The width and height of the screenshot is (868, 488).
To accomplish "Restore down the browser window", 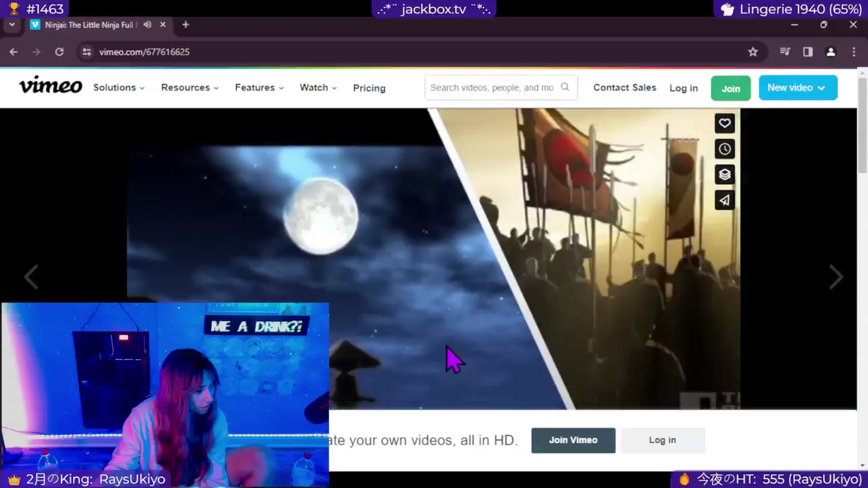I will click(x=824, y=25).
